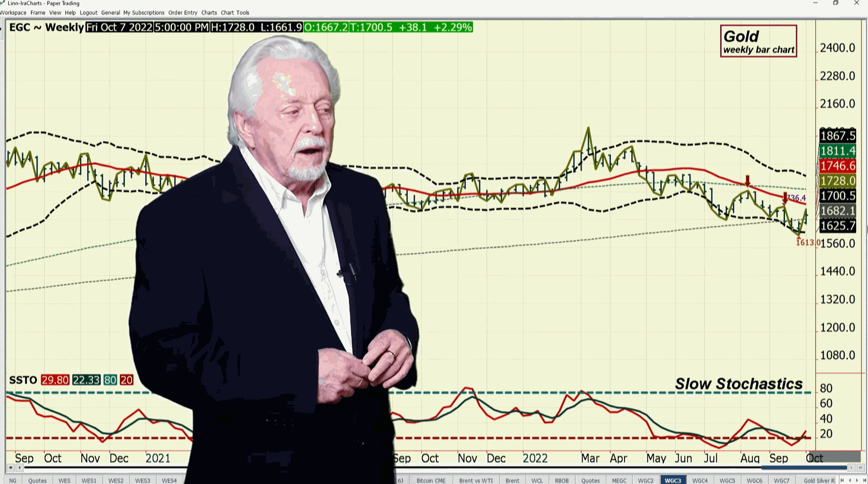Viewport: 868px width, 484px height.
Task: Open the Chart Tools menu
Action: (x=235, y=13)
